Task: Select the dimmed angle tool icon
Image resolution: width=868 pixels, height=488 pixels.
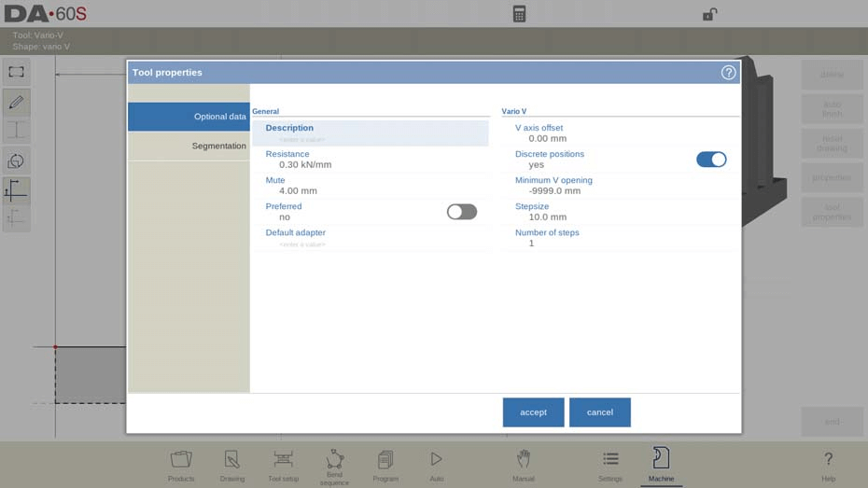Action: click(x=16, y=218)
